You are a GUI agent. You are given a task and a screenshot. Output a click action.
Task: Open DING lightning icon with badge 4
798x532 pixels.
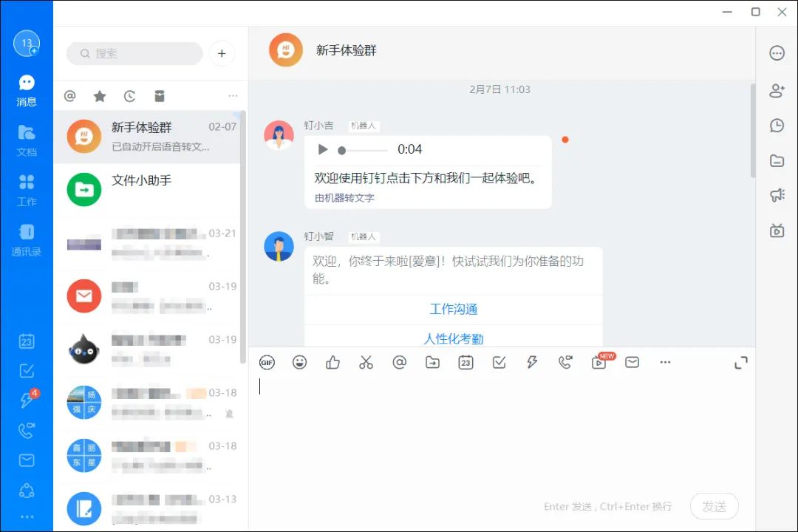[x=27, y=399]
